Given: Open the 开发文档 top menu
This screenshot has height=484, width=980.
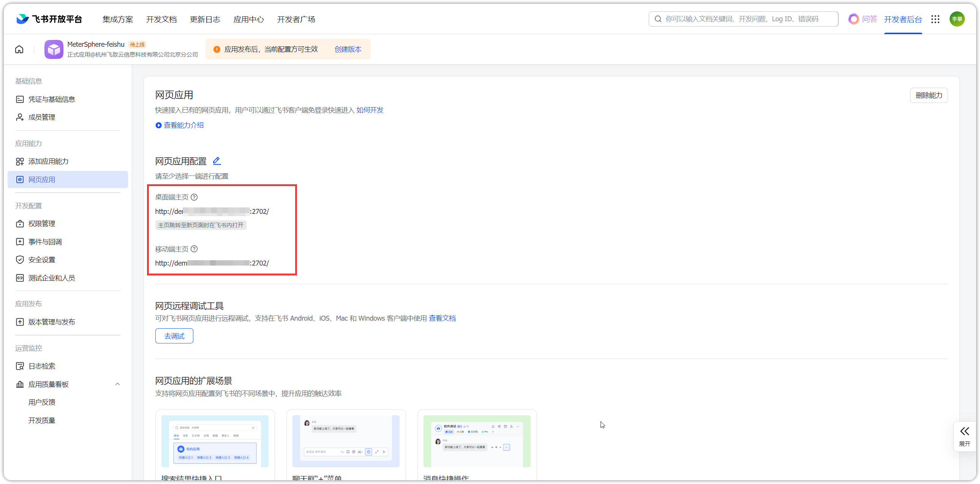Looking at the screenshot, I should (x=161, y=19).
